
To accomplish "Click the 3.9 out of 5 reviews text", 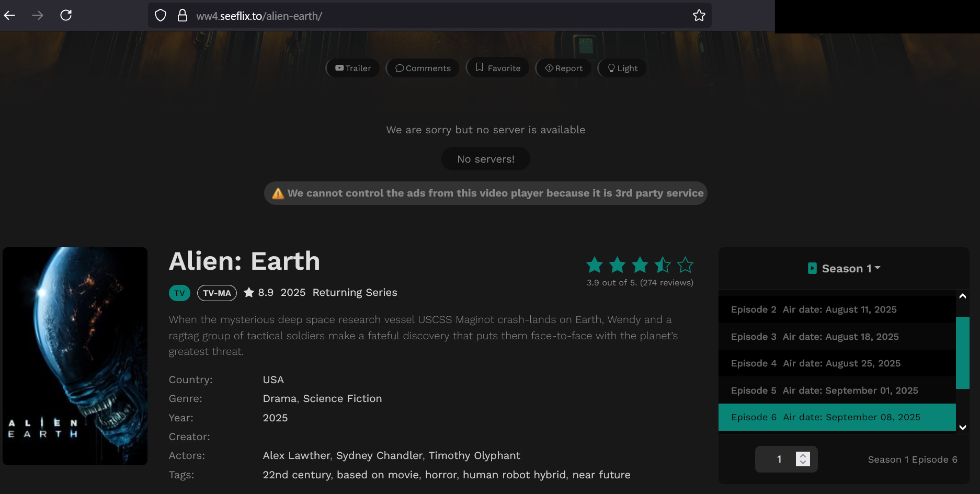I will pyautogui.click(x=640, y=283).
